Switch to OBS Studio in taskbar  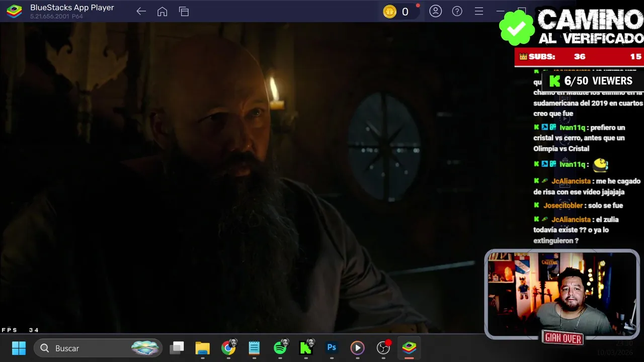point(383,347)
